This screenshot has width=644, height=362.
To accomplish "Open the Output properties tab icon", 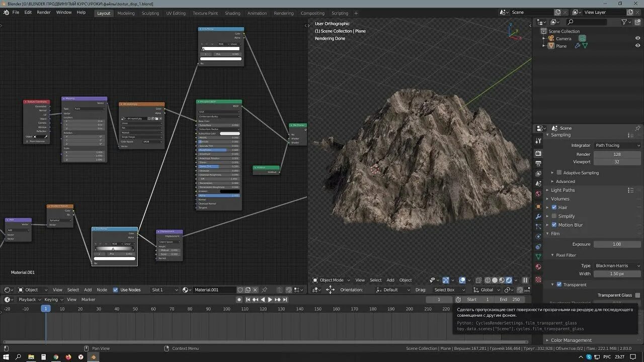I will [538, 163].
